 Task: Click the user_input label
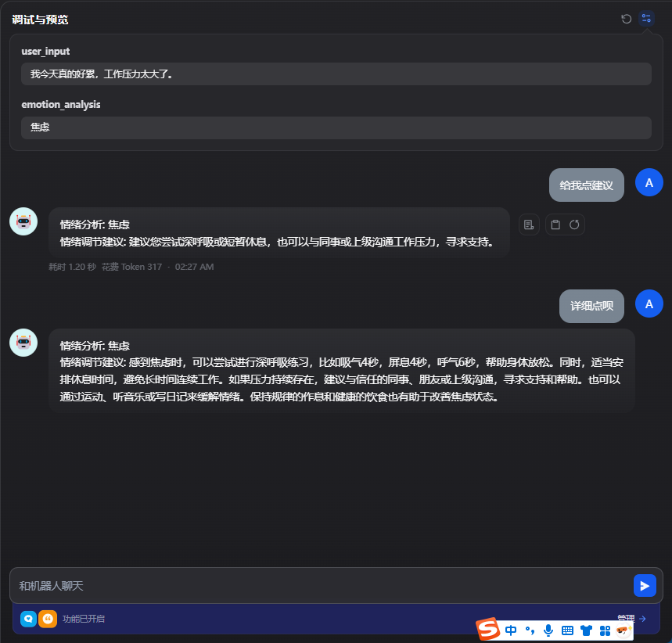coord(45,52)
